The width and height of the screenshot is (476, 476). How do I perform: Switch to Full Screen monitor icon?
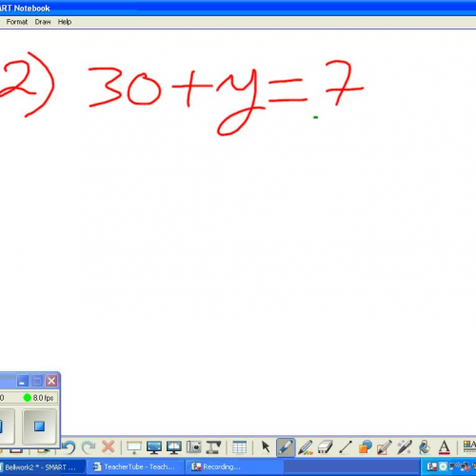click(154, 447)
